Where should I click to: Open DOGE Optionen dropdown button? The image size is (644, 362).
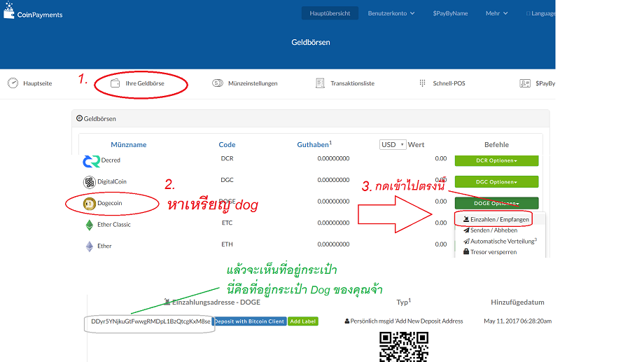coord(496,203)
